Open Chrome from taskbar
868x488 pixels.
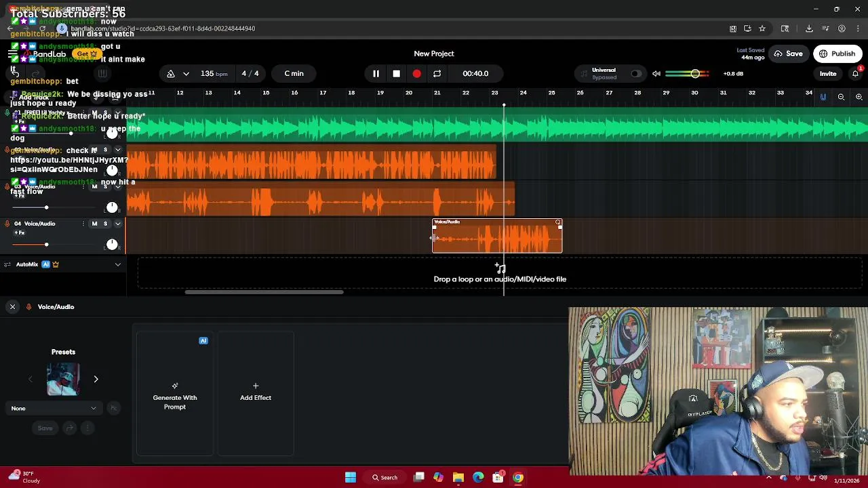518,478
